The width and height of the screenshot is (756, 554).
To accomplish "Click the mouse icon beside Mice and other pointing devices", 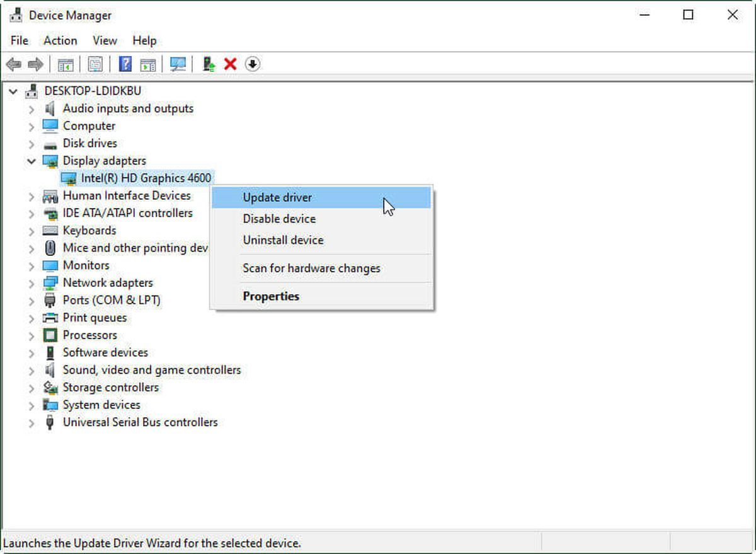I will coord(50,248).
